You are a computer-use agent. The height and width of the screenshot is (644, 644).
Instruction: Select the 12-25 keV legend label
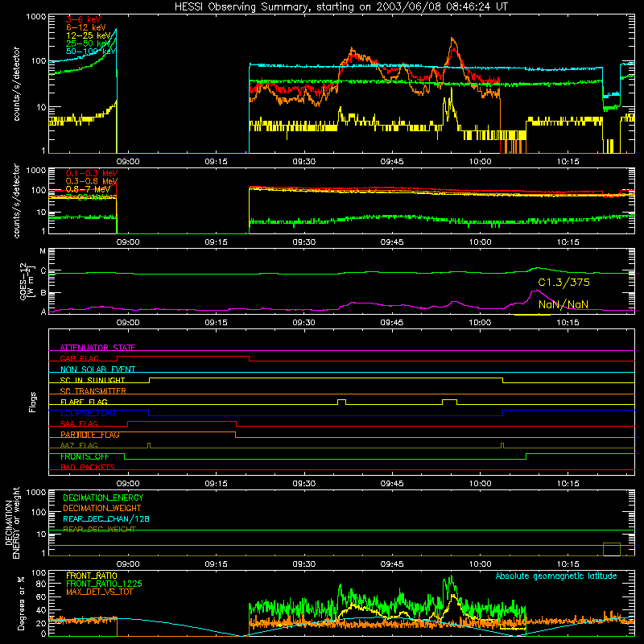coord(89,35)
